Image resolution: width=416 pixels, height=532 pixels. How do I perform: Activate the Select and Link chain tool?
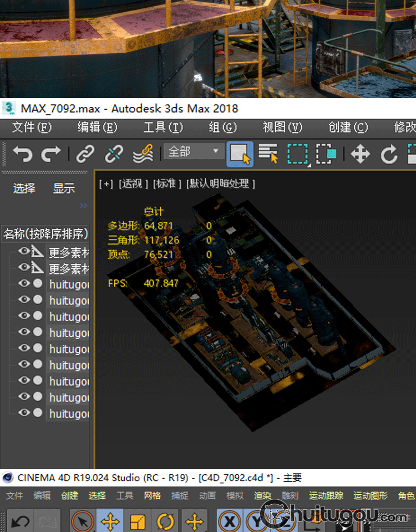(85, 154)
